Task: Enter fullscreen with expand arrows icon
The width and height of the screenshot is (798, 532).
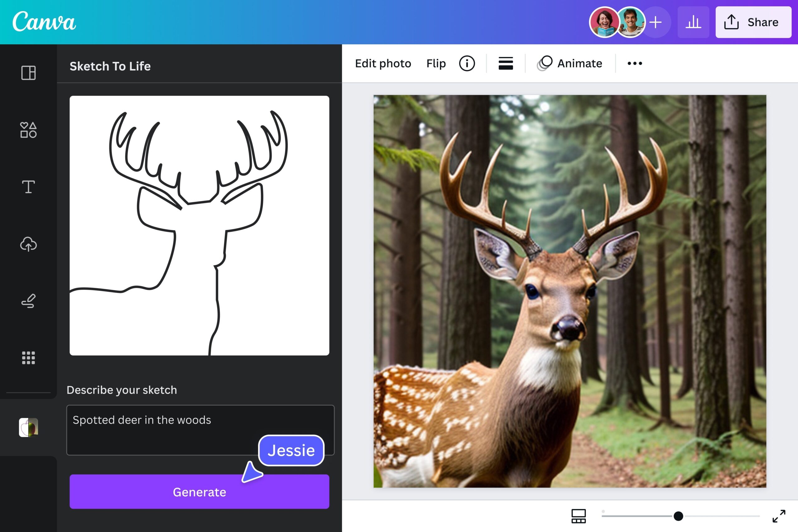Action: pos(779,516)
